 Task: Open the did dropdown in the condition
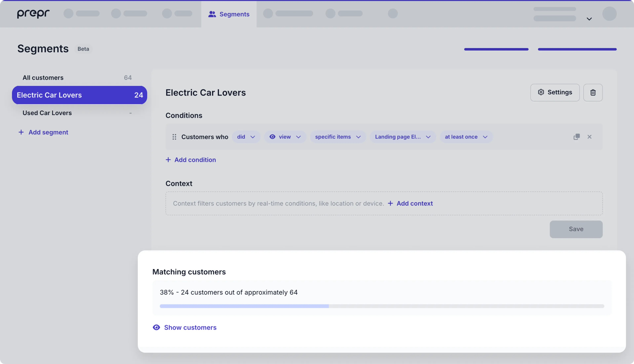246,137
